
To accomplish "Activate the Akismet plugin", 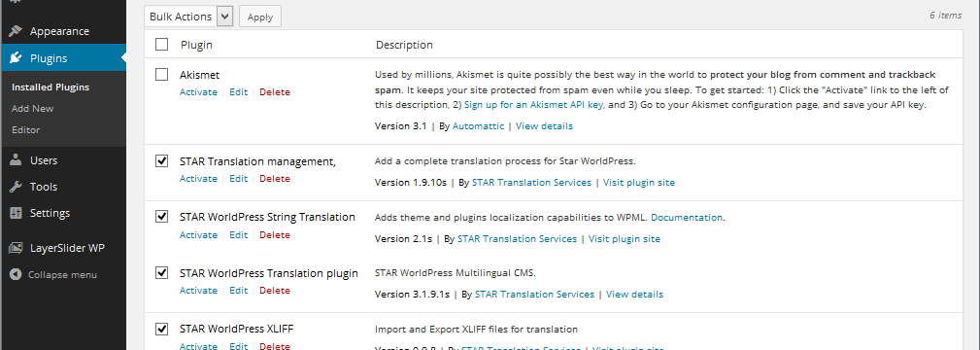I will click(x=199, y=92).
